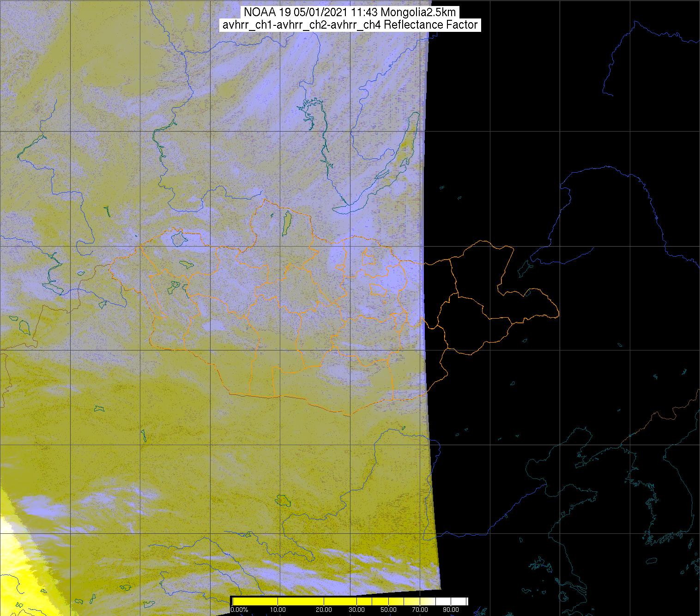This screenshot has height=616, width=700.
Task: Click the '20.00' color scale label
Action: click(324, 610)
